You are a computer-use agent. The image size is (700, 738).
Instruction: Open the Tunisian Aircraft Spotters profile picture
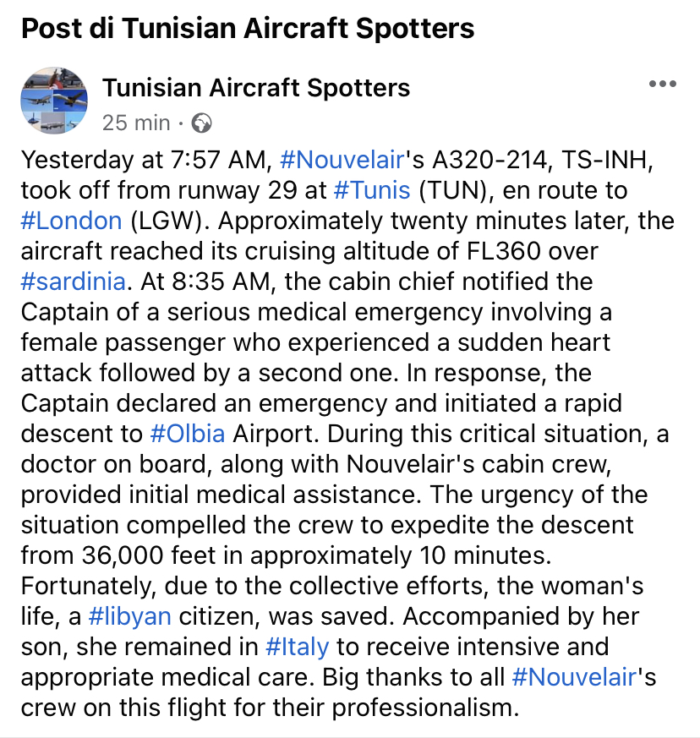click(x=53, y=102)
